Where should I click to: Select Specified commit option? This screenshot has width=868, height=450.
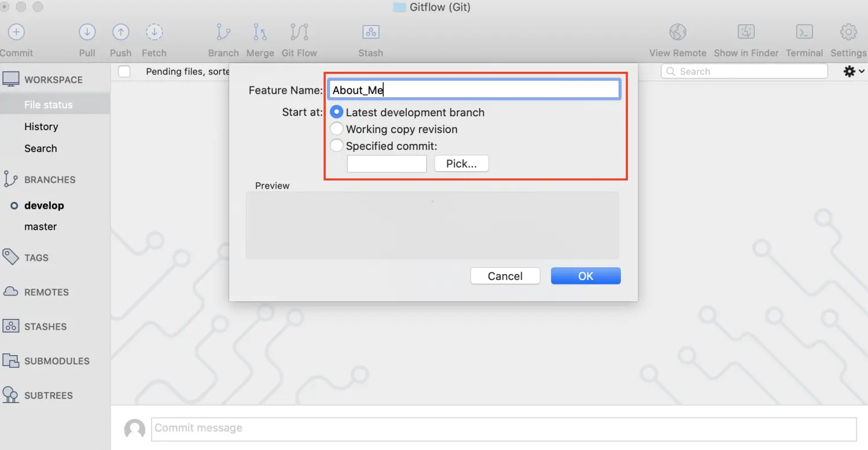pos(336,146)
